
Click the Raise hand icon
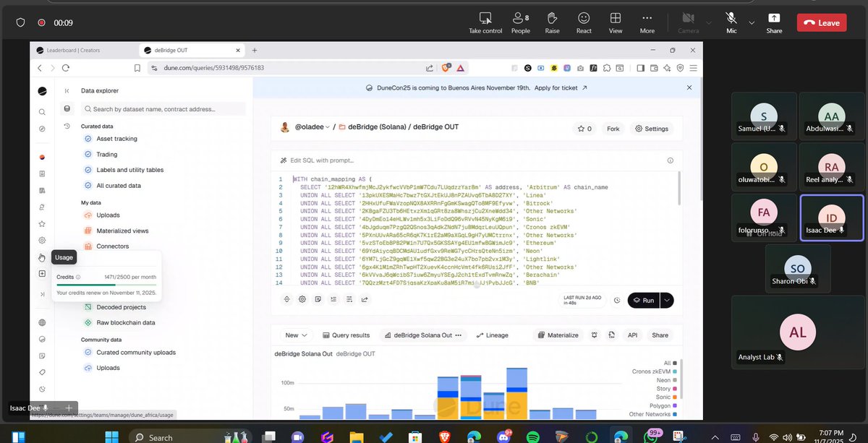coord(552,17)
